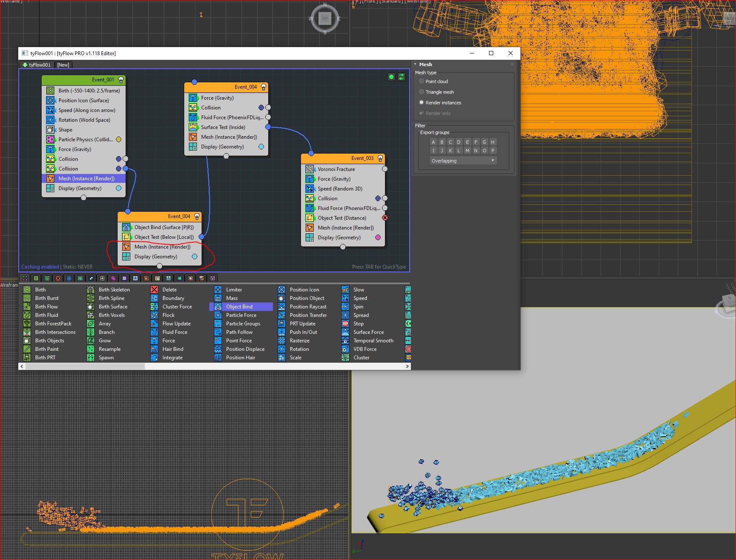Select the Position Raycast operator
The height and width of the screenshot is (560, 736).
pyautogui.click(x=308, y=307)
